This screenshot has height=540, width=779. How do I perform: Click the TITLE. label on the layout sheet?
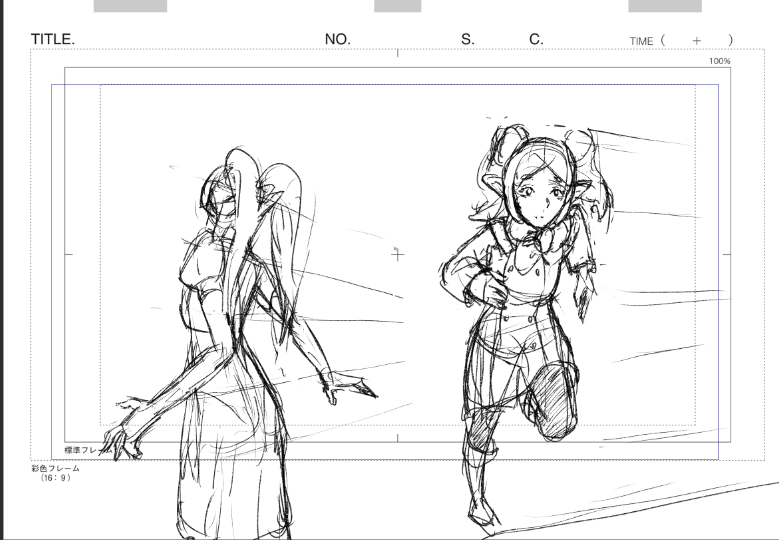pos(53,40)
